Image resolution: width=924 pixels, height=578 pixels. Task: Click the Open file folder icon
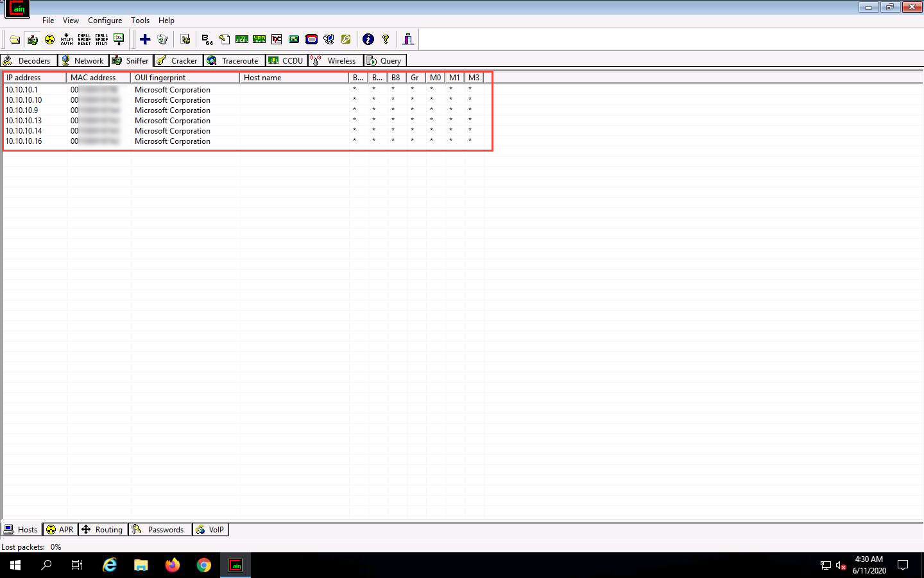(x=15, y=39)
